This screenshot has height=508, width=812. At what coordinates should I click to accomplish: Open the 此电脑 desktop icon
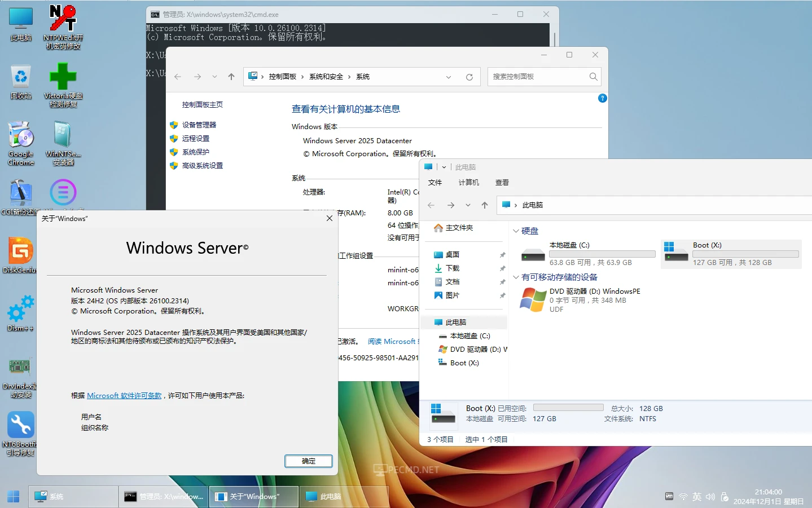point(21,24)
